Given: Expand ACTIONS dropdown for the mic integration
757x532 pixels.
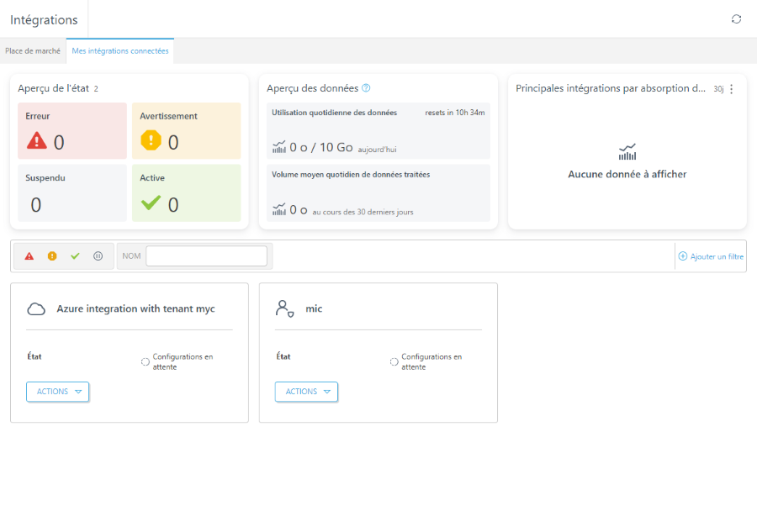Looking at the screenshot, I should (306, 392).
